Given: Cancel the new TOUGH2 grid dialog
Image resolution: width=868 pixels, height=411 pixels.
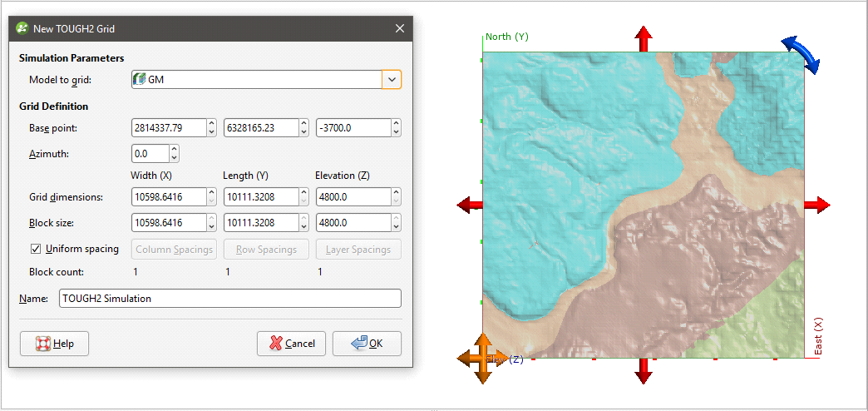Looking at the screenshot, I should (291, 344).
